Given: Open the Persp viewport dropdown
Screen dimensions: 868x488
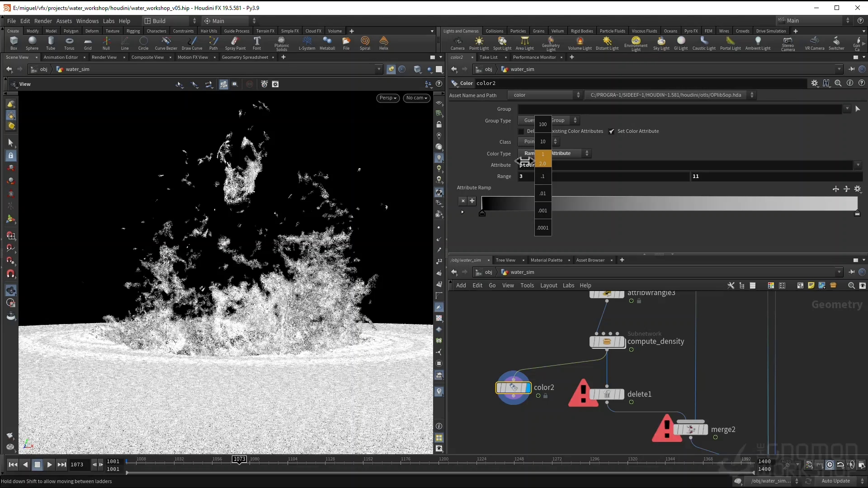Looking at the screenshot, I should 387,98.
